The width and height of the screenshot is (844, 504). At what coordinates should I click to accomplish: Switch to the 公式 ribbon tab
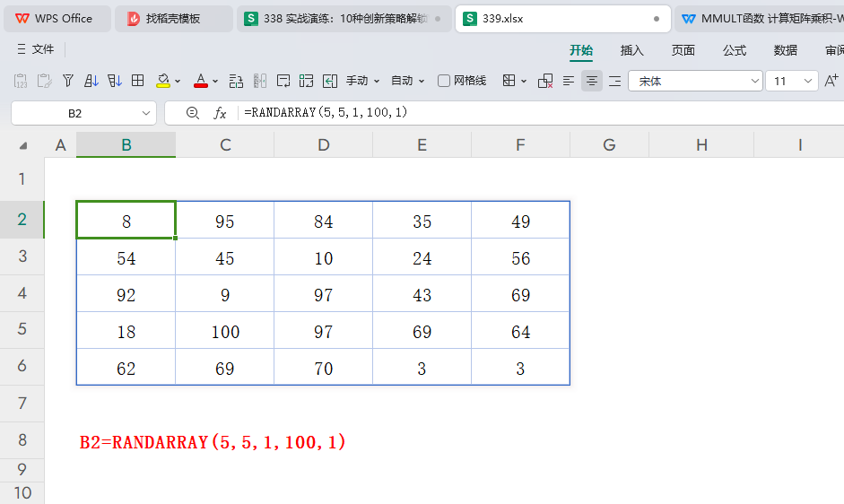point(735,50)
